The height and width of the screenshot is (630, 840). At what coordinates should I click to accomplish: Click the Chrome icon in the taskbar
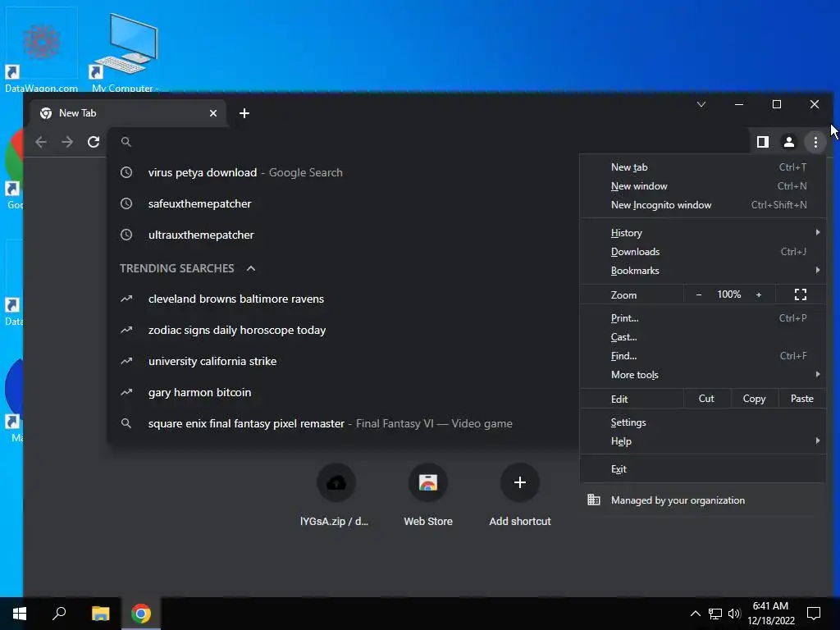point(141,614)
